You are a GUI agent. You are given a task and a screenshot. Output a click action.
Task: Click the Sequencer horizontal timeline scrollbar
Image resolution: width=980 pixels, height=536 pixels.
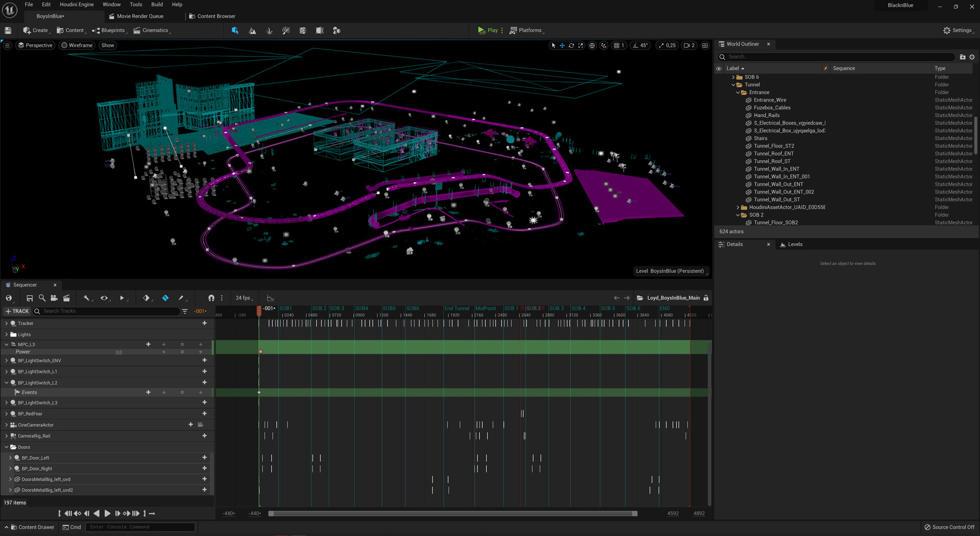(x=453, y=514)
